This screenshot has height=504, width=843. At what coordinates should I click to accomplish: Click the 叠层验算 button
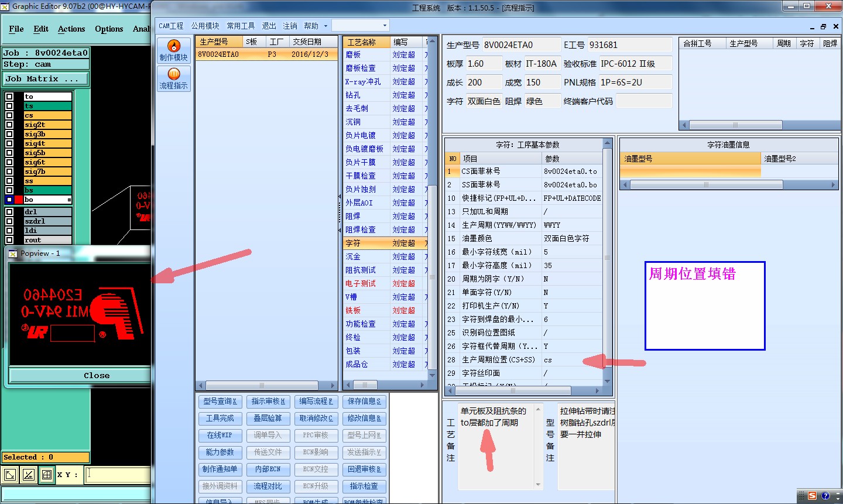click(x=268, y=418)
